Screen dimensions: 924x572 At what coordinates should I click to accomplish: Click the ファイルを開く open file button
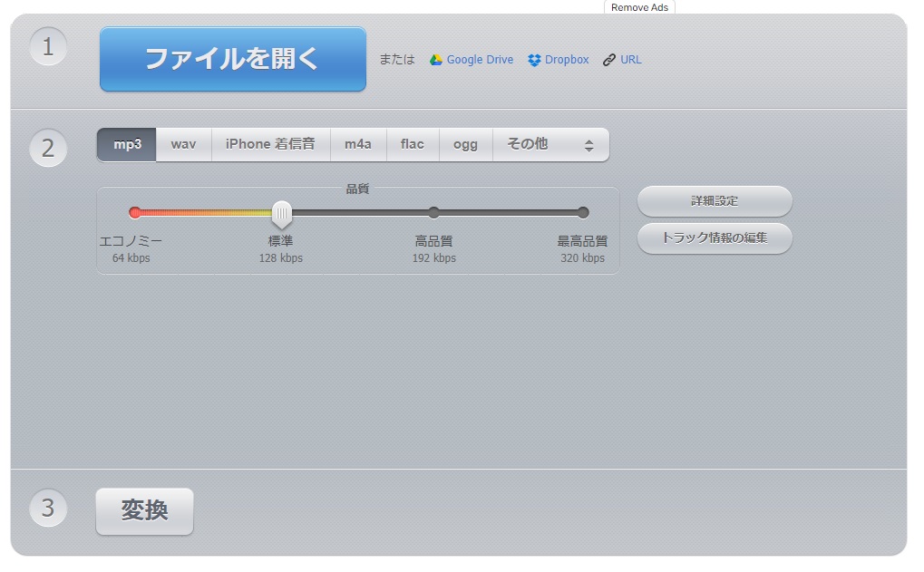pyautogui.click(x=233, y=59)
